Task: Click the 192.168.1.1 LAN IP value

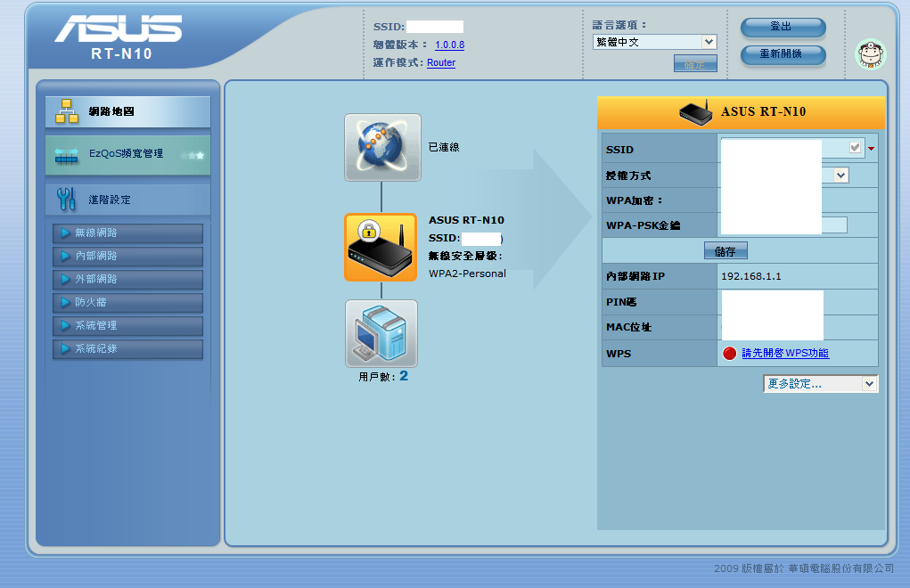Action: tap(751, 276)
